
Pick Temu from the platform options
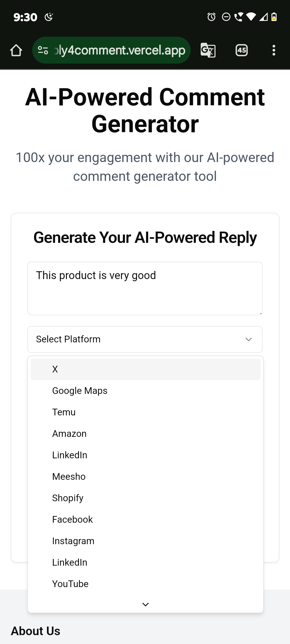[x=146, y=412]
